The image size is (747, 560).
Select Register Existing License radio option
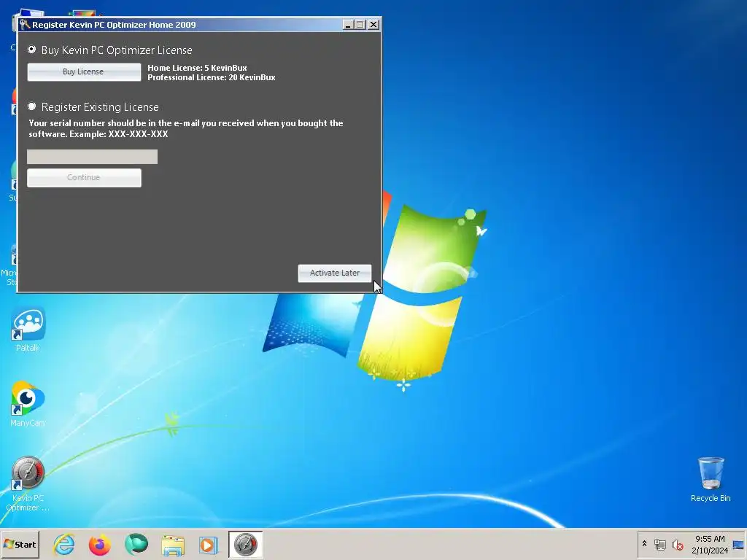[32, 106]
